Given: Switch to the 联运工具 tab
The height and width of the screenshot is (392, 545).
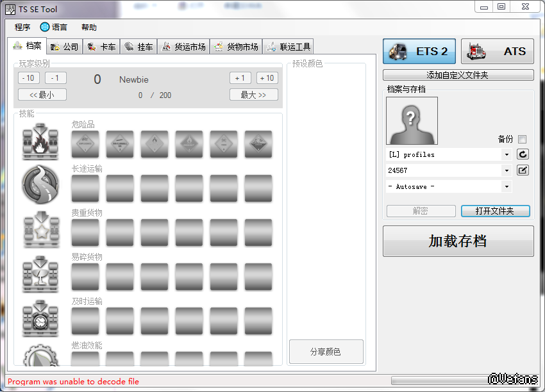Looking at the screenshot, I should (288, 47).
